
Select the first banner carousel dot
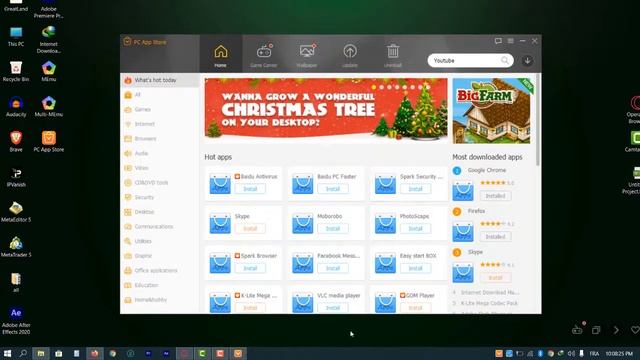(373, 87)
